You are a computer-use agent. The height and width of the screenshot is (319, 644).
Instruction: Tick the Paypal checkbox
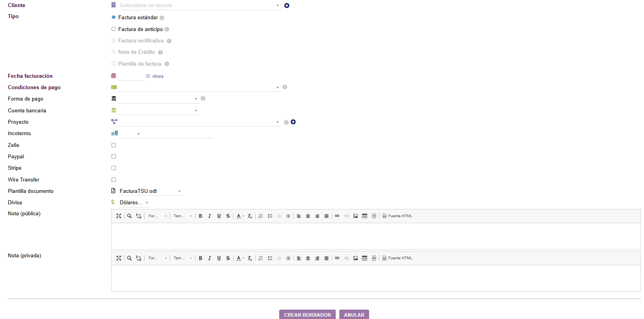pyautogui.click(x=114, y=157)
